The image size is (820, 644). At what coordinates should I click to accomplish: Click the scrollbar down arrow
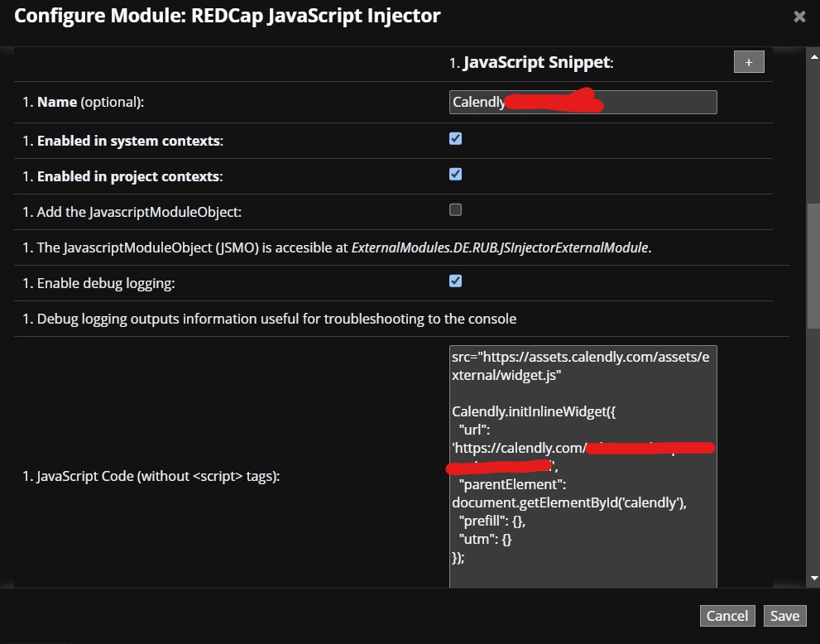coord(813,578)
